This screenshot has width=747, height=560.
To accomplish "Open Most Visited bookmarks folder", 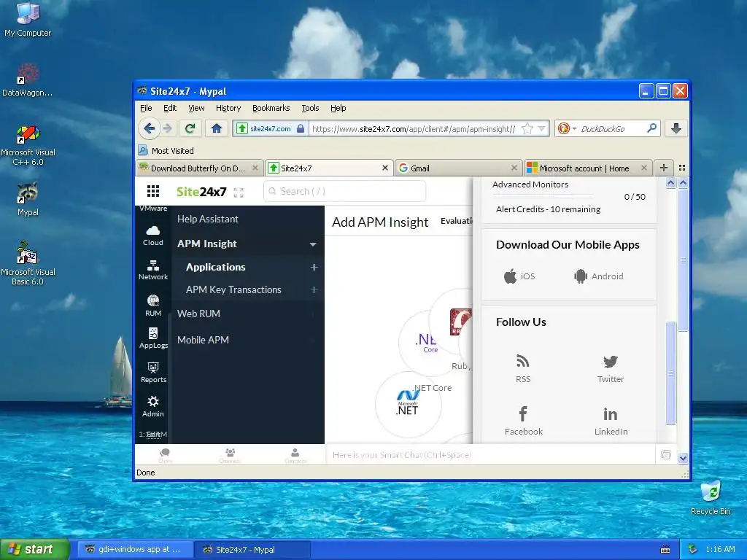I will pos(166,150).
